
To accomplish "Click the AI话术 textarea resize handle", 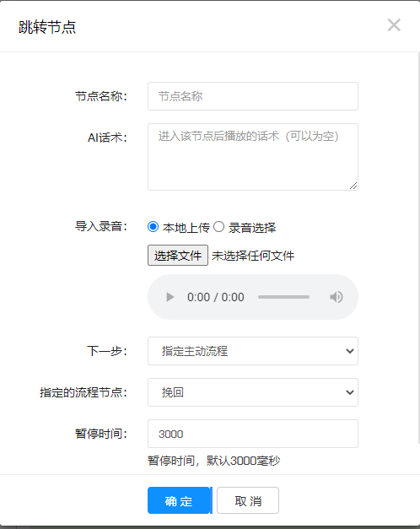I will [353, 186].
